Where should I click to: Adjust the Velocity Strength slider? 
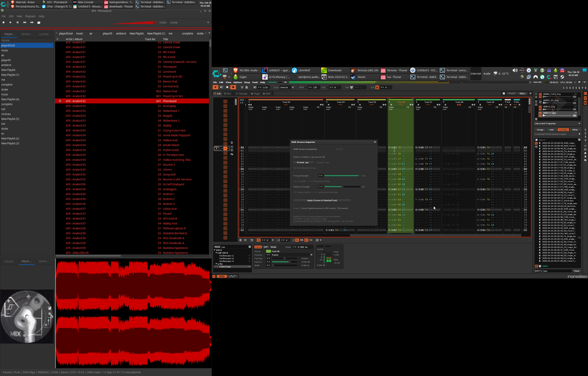point(342,186)
